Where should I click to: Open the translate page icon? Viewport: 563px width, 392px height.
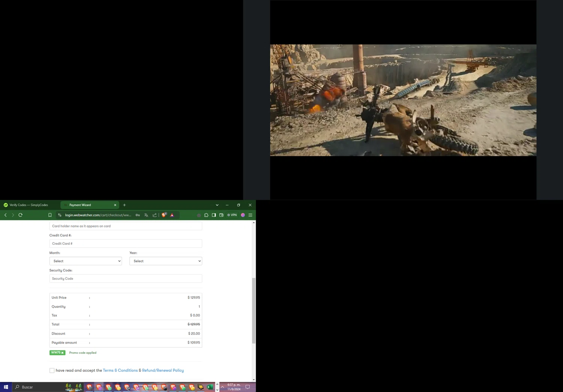pyautogui.click(x=146, y=215)
